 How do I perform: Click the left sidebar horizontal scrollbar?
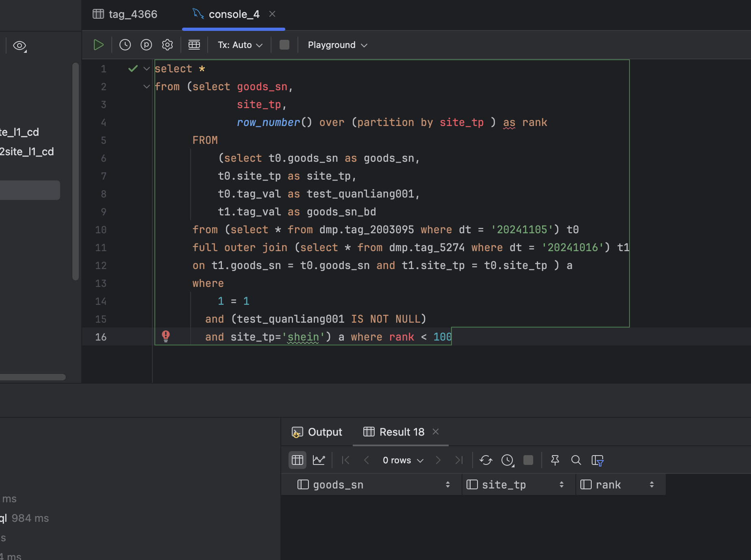click(33, 377)
